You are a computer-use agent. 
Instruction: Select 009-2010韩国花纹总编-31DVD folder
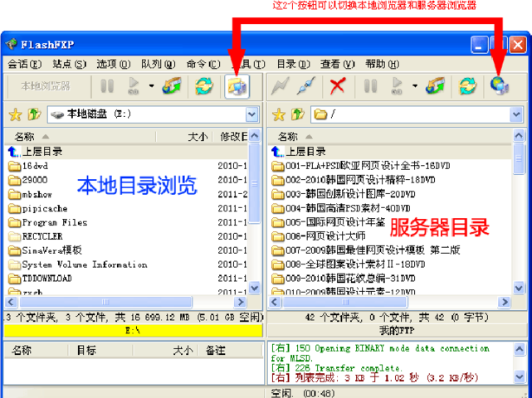(344, 279)
